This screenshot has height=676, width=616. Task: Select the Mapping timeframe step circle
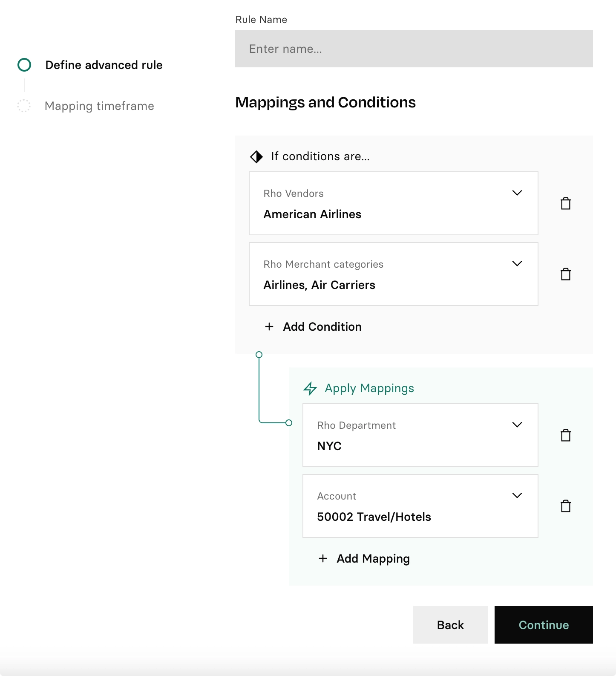[x=24, y=106]
